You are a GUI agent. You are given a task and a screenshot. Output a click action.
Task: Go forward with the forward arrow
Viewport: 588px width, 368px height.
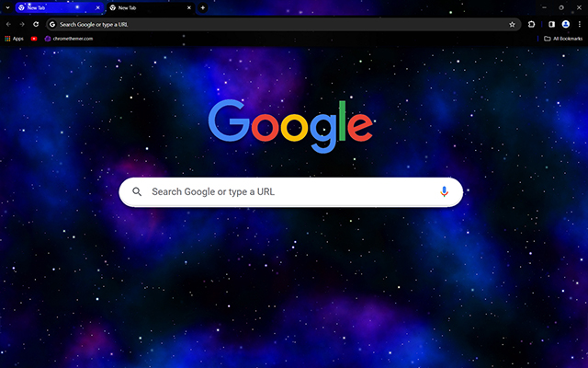22,25
